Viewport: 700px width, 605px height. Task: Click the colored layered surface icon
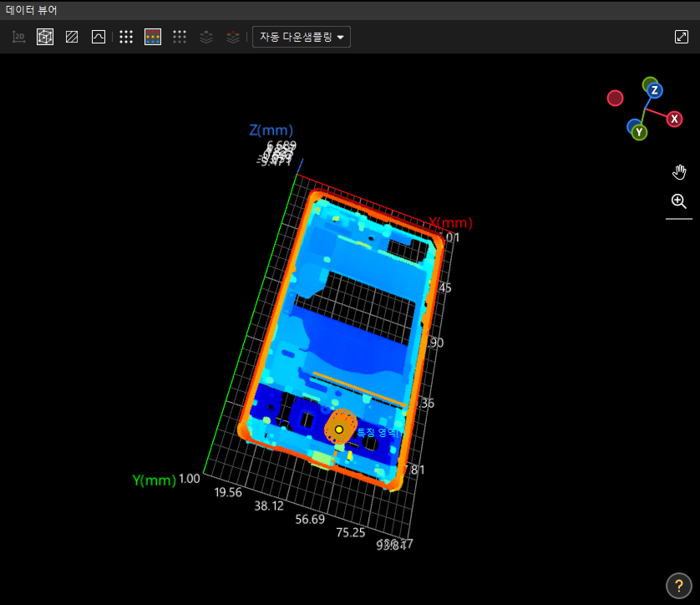[x=232, y=37]
